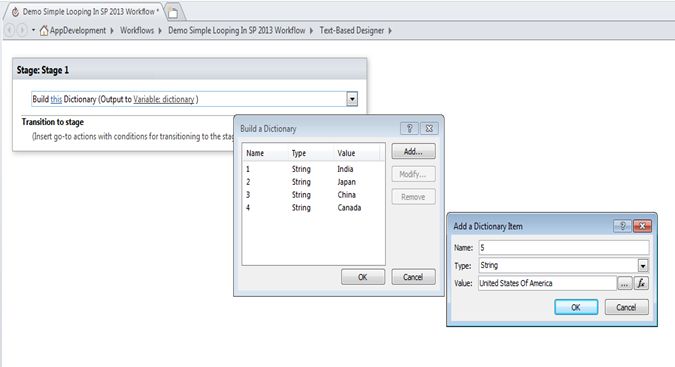Viewport: 675px width, 367px height.
Task: Click the Insert go-to actions placeholder text
Action: pyautogui.click(x=133, y=137)
